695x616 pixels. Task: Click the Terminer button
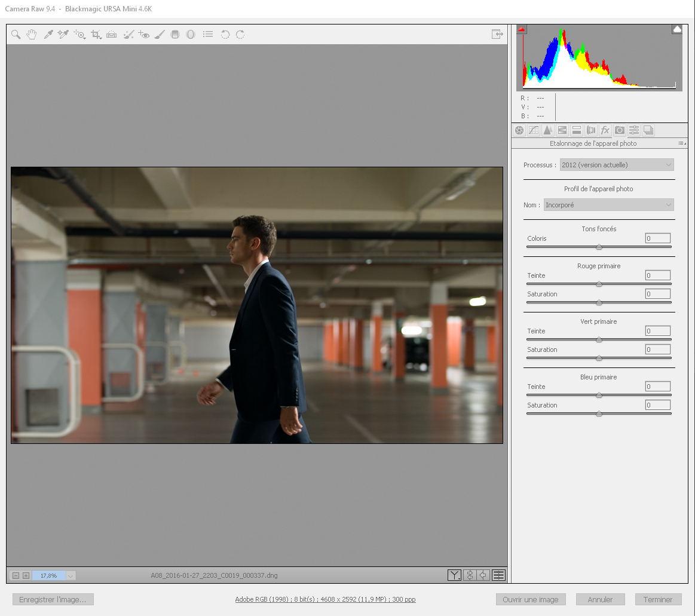[x=658, y=600]
